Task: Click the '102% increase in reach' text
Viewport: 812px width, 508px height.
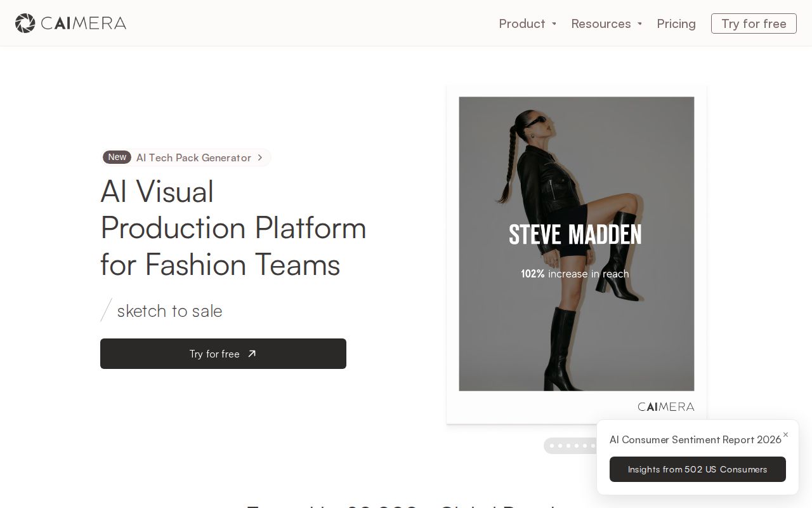Action: click(575, 274)
